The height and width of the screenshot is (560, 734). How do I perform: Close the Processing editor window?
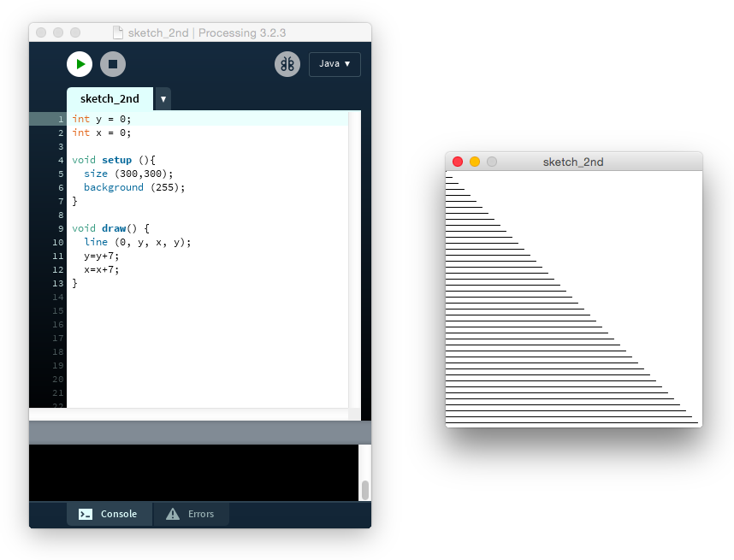click(41, 32)
